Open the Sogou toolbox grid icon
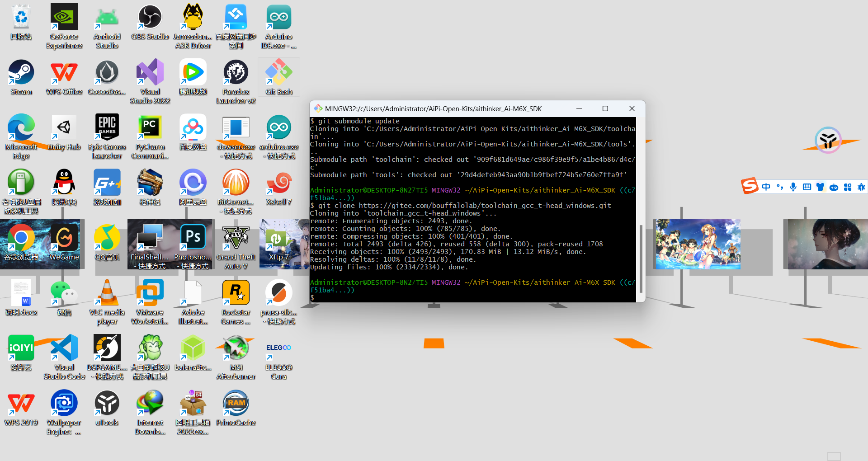Viewport: 868px width, 461px height. [x=848, y=187]
